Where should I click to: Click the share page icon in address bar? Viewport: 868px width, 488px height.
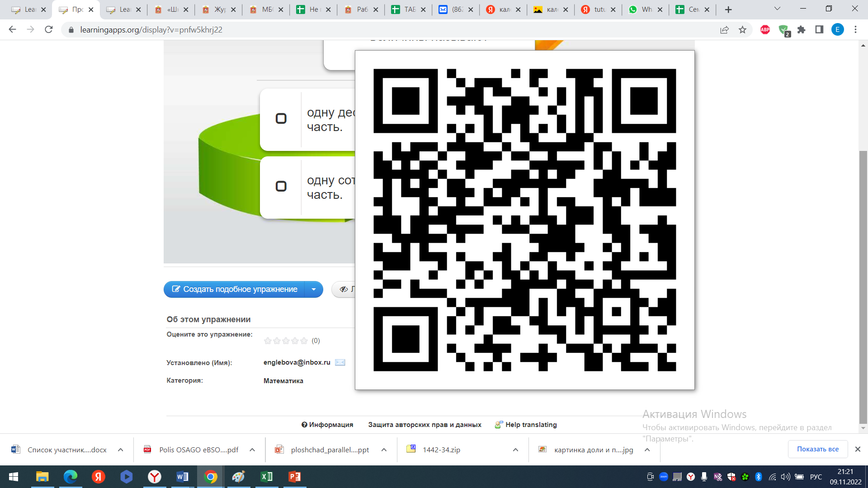pos(724,30)
